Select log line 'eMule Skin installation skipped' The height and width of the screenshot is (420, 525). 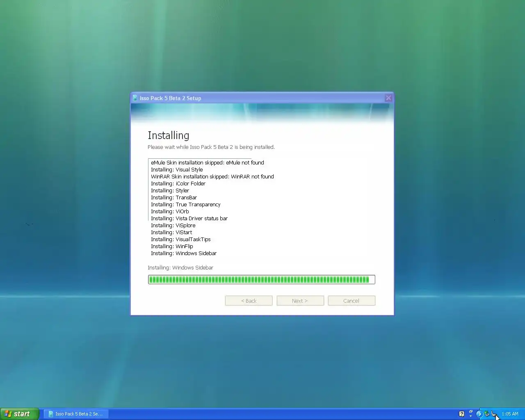click(207, 163)
